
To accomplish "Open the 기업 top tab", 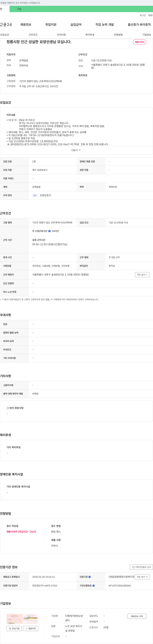I will [19, 9].
